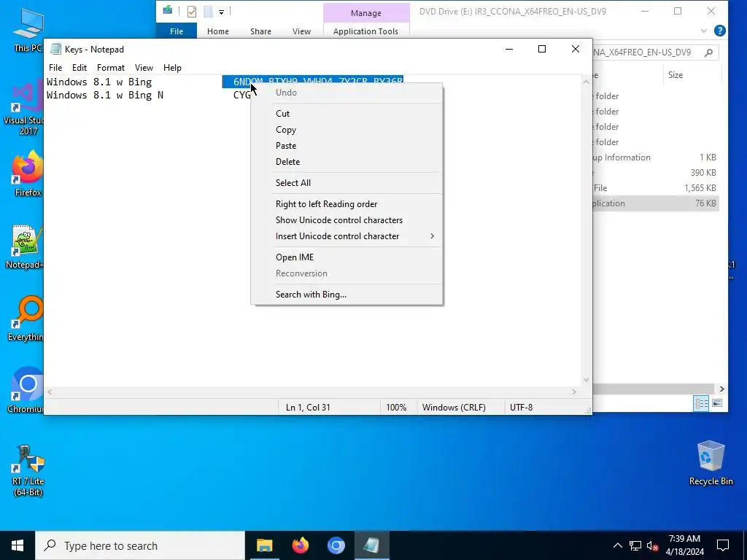Screen dimensions: 747x560
Task: Open RT 7 Lite (64-Bit) shortcut
Action: (x=28, y=470)
